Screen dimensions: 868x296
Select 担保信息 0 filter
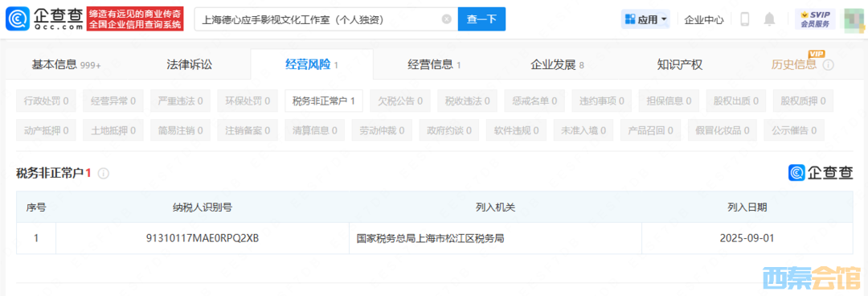(x=669, y=101)
